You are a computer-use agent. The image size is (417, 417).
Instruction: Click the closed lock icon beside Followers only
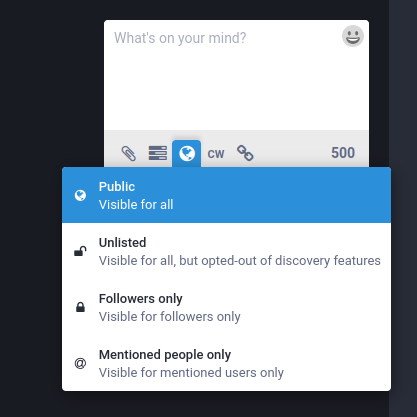click(80, 307)
